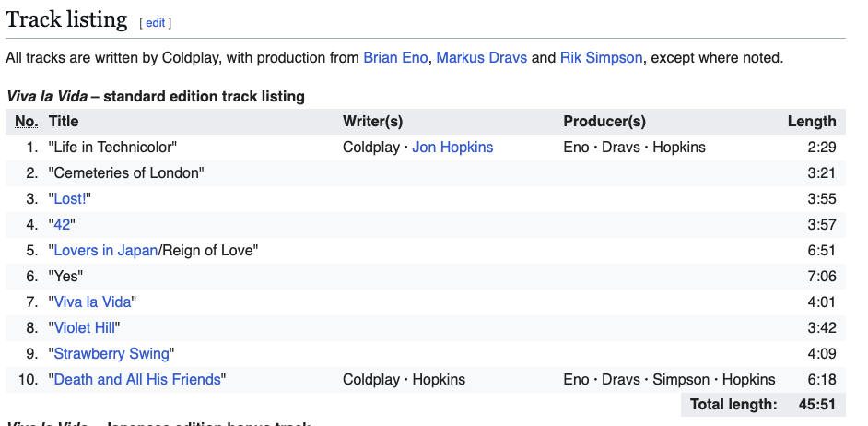This screenshot has height=426, width=868.
Task: Click the 6:18 length value
Action: tap(822, 380)
